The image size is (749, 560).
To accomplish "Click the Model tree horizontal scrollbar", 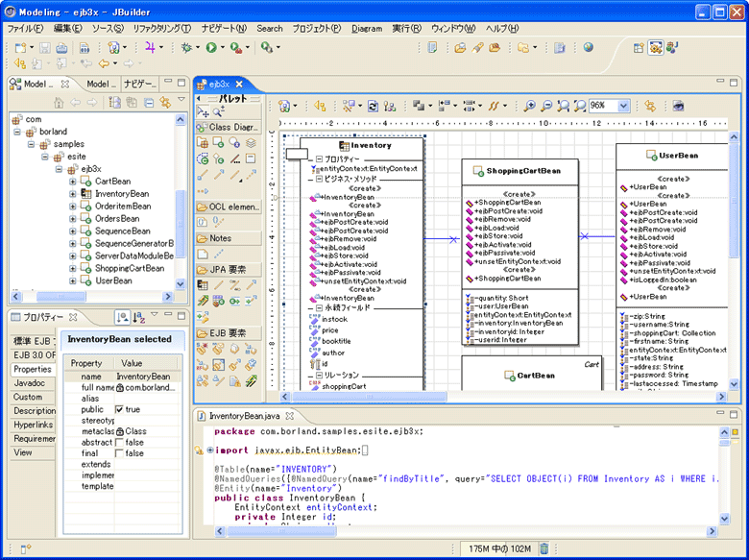I will click(x=60, y=297).
